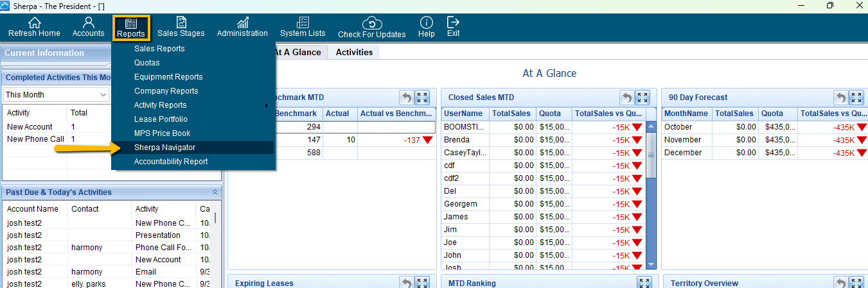
Task: Click the Exit icon
Action: coord(453,23)
